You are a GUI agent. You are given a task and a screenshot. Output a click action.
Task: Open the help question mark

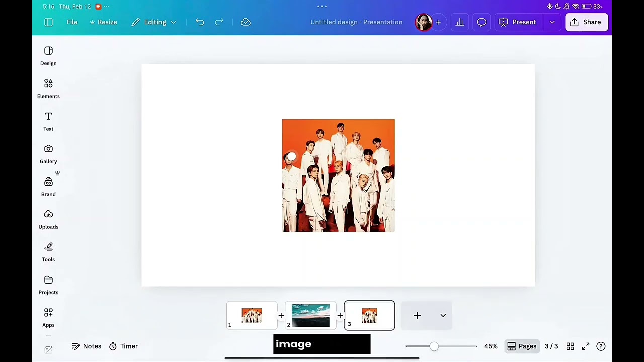click(x=601, y=346)
